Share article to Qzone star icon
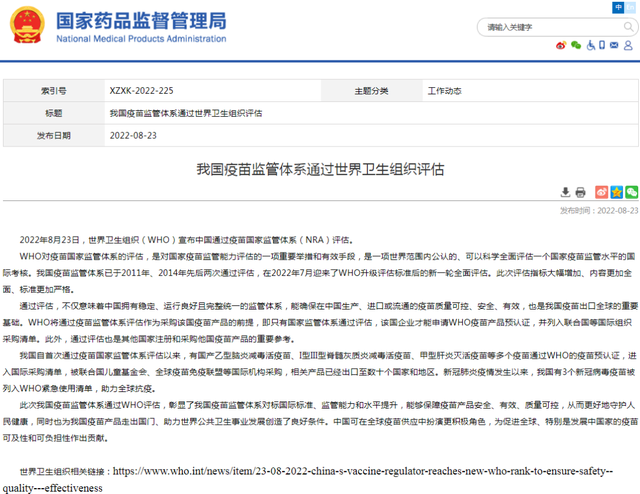 pyautogui.click(x=617, y=192)
